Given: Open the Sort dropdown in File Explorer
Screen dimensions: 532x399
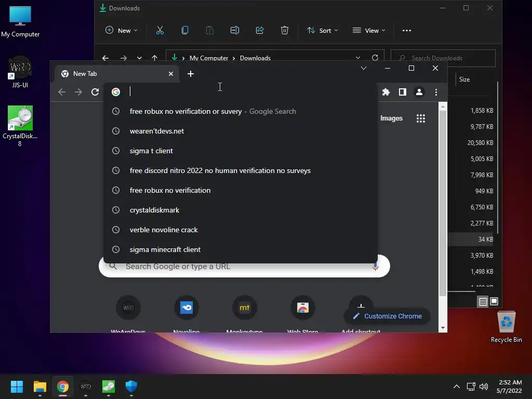Looking at the screenshot, I should click(x=322, y=31).
